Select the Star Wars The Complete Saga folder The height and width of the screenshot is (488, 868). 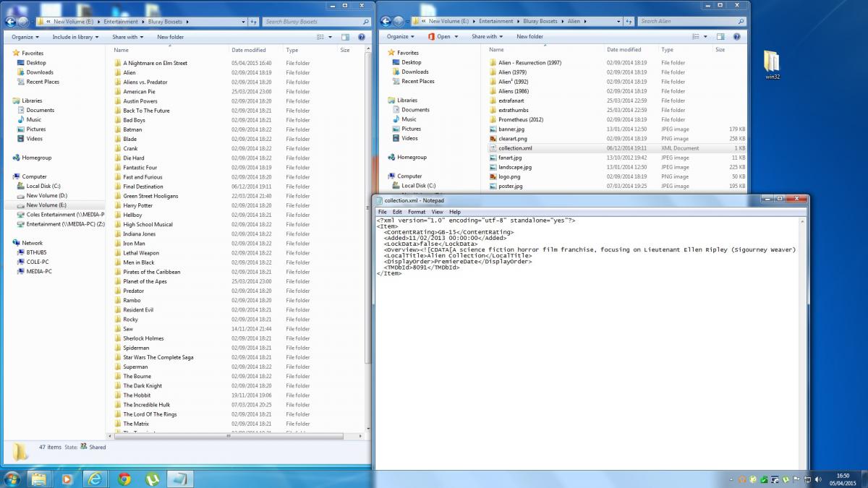point(158,357)
